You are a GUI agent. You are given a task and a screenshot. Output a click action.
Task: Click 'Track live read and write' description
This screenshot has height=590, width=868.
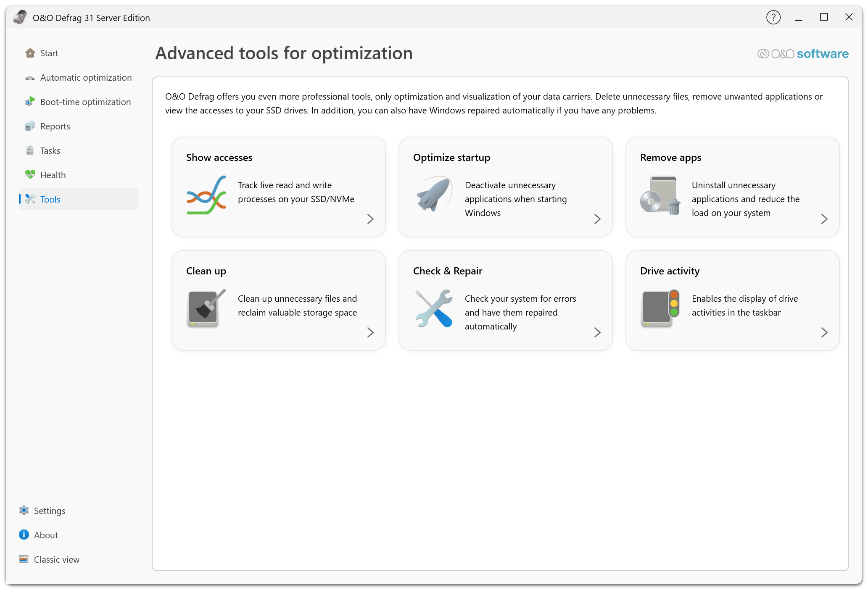[296, 192]
